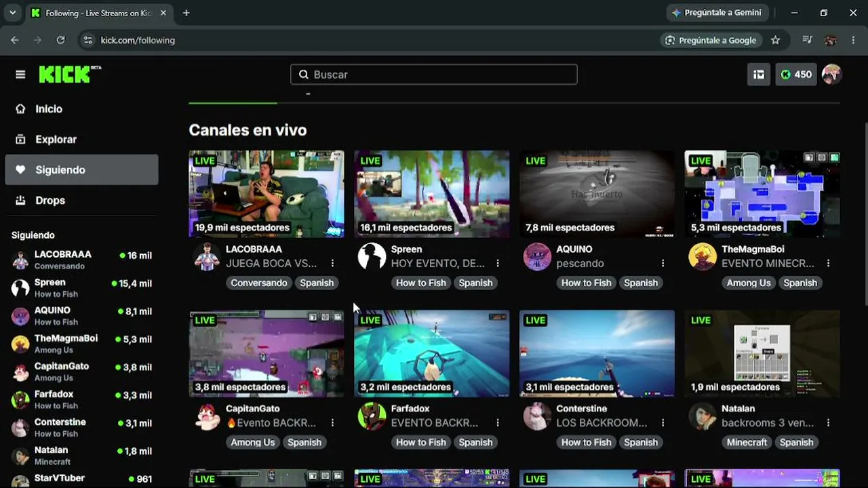Go to Inicio in sidebar
The width and height of the screenshot is (868, 488).
click(81, 108)
